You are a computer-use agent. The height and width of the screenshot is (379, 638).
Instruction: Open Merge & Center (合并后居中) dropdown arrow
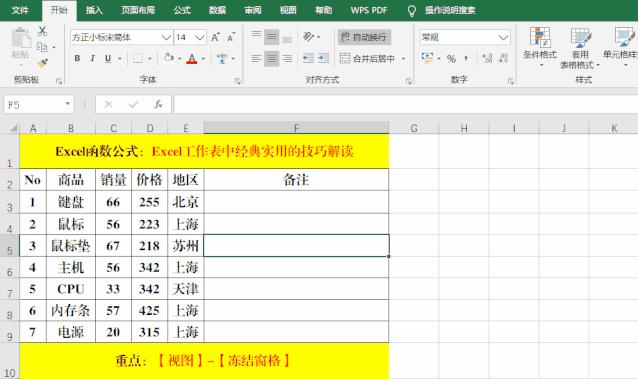point(403,59)
